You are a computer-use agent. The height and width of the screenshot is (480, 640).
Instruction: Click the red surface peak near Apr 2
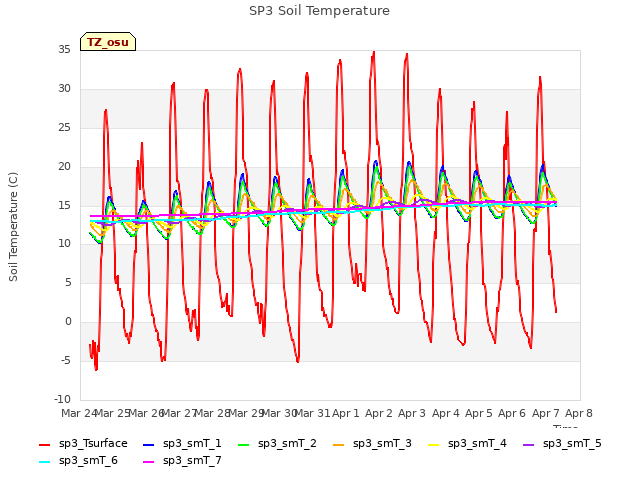pyautogui.click(x=373, y=53)
